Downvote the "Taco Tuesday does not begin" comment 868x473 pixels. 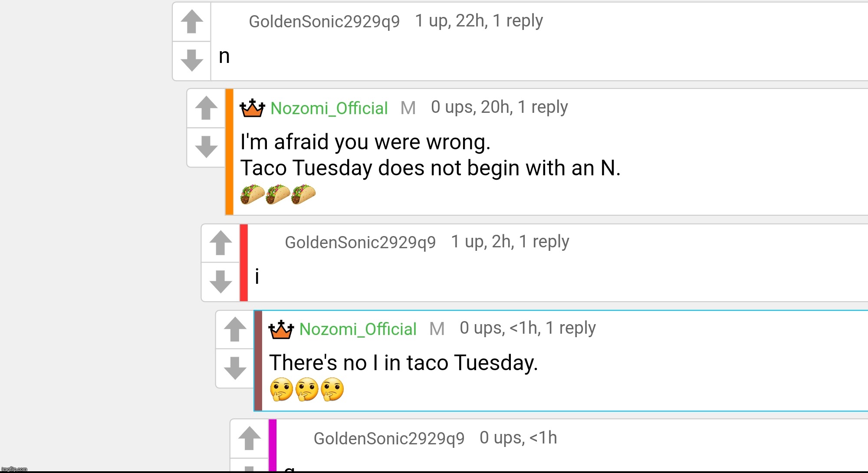(206, 147)
